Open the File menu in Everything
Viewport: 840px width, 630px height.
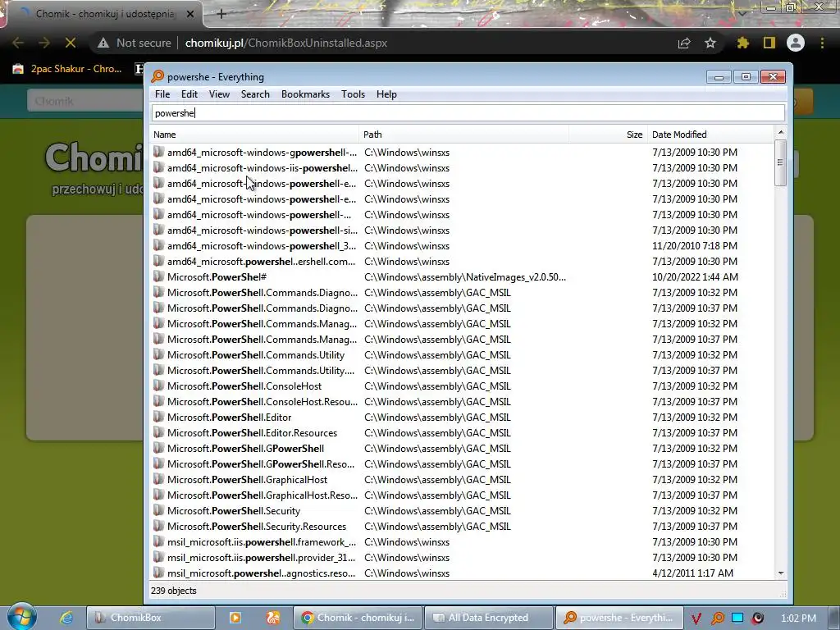[x=162, y=94]
